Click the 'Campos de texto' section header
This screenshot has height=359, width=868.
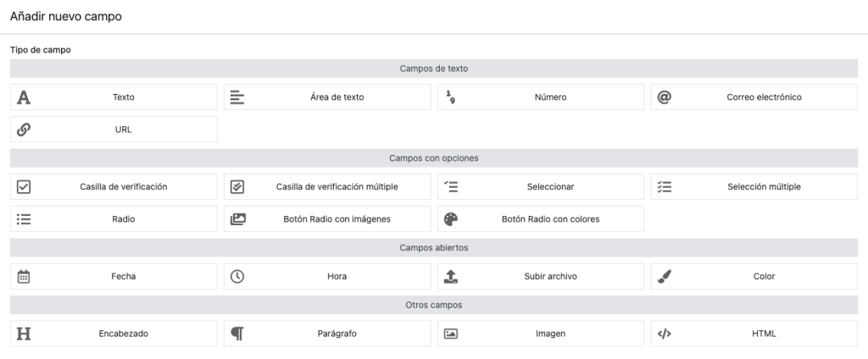point(434,69)
